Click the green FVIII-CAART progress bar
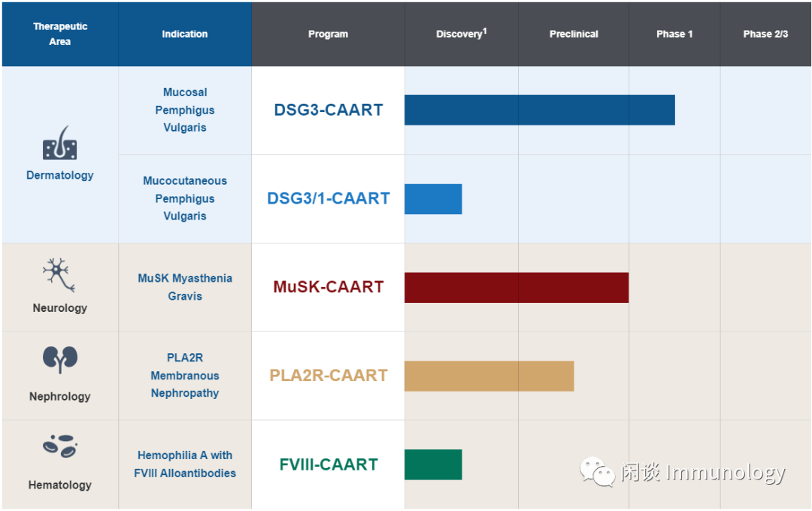 click(x=433, y=464)
